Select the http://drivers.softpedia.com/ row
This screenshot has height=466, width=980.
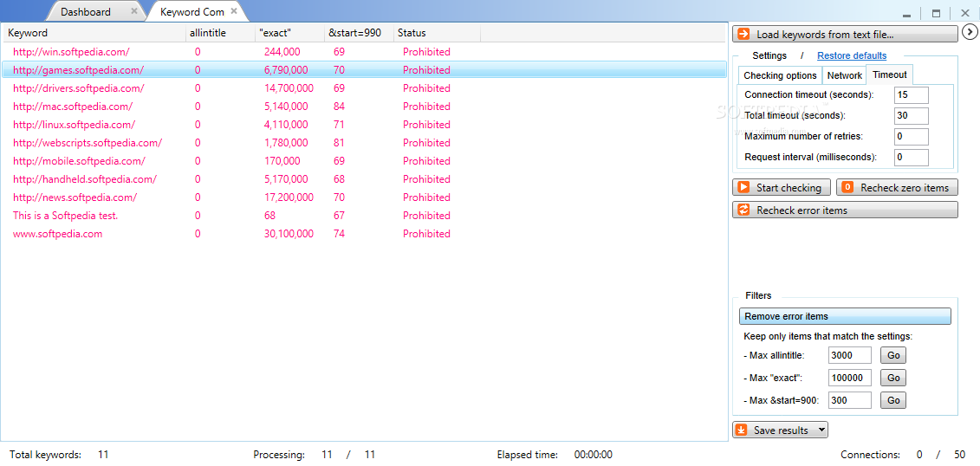[365, 88]
